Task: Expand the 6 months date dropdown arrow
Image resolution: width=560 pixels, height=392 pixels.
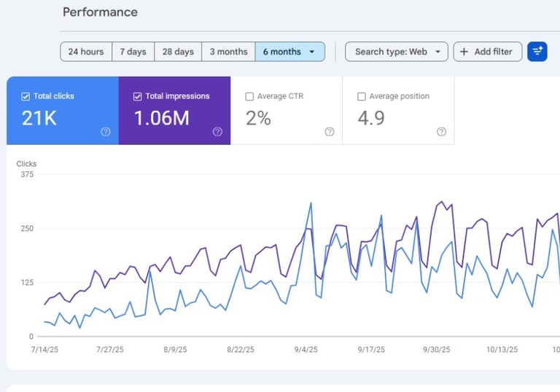Action: tap(312, 52)
